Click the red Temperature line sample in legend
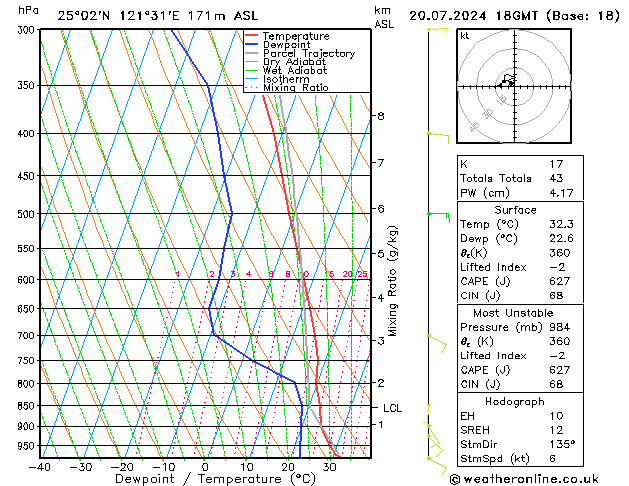The image size is (629, 486). coord(252,36)
